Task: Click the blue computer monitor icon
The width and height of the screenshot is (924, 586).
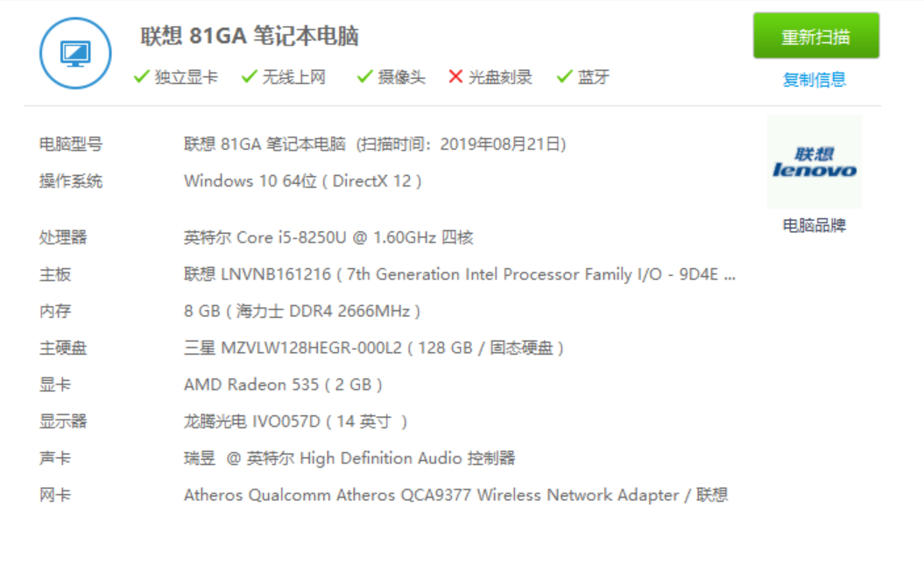Action: tap(75, 53)
